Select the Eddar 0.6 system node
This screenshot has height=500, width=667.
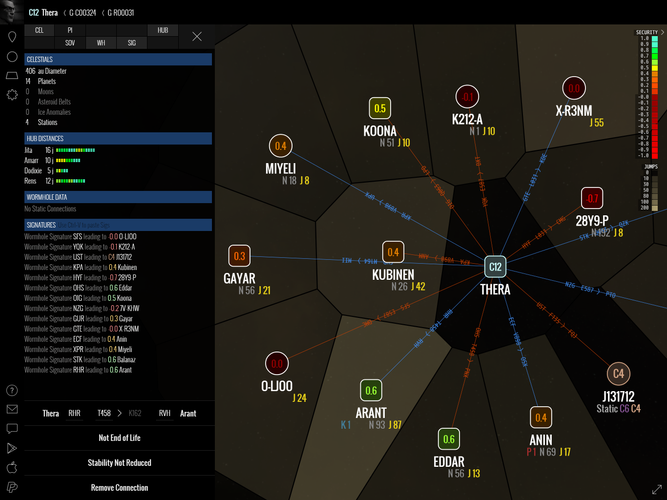coord(449,439)
